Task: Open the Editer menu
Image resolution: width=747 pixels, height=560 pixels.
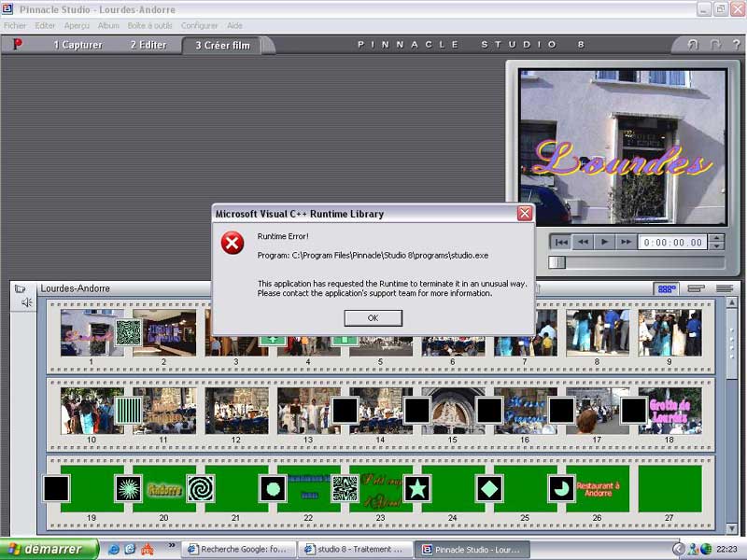Action: pyautogui.click(x=45, y=26)
